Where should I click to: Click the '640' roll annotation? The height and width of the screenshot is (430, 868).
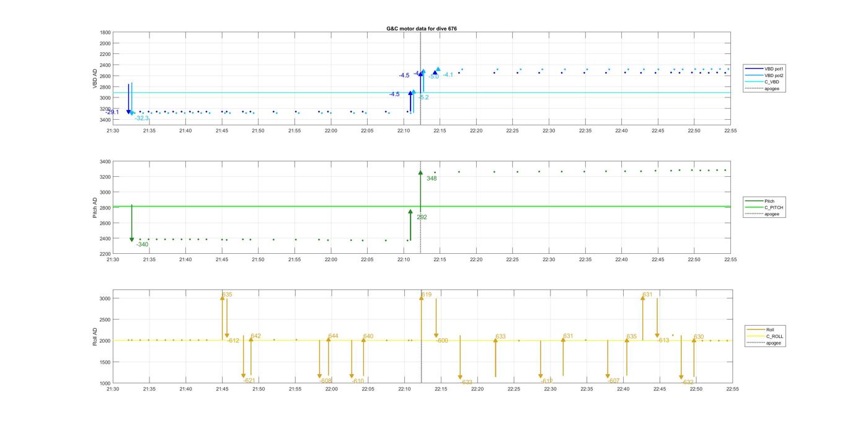click(x=368, y=336)
